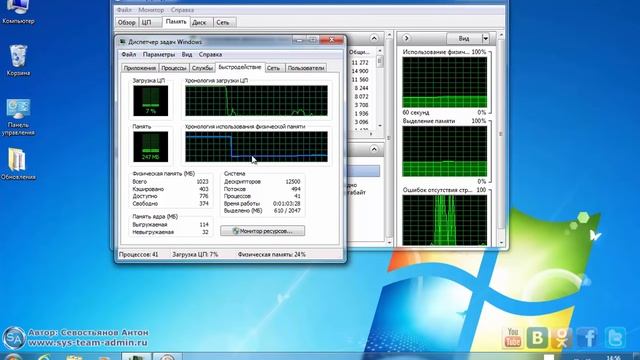Select the Быстродействие tab
Viewport: 640px width, 360px height.
coord(240,67)
